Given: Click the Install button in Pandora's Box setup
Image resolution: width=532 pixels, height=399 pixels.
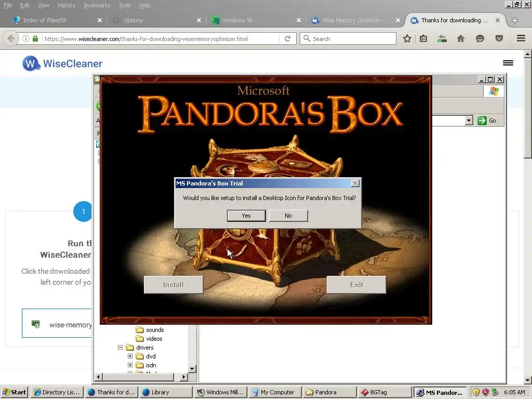Looking at the screenshot, I should (x=174, y=285).
